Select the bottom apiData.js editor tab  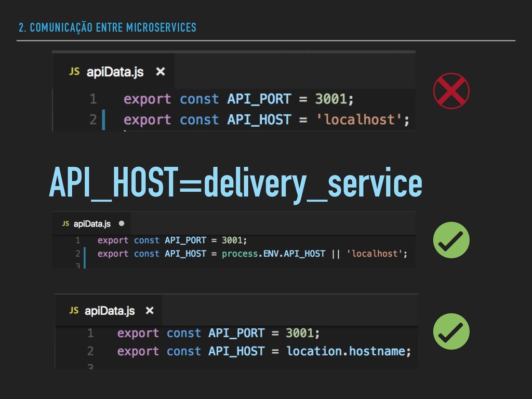coord(109,311)
